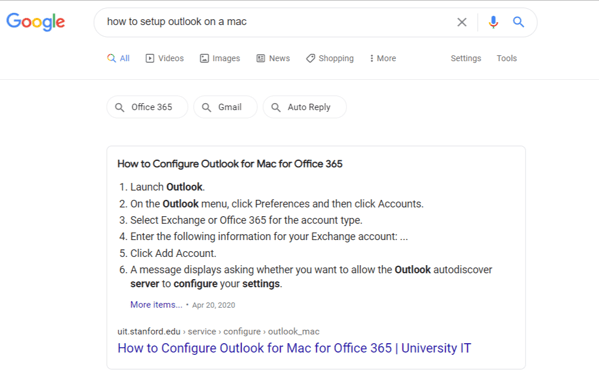Start voice search with microphone icon
Image resolution: width=599 pixels, height=370 pixels.
click(493, 22)
